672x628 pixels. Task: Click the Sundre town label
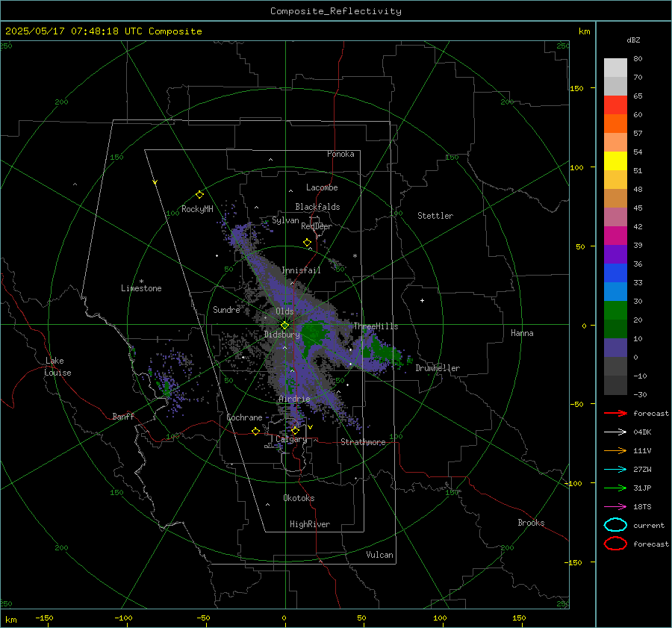(226, 309)
